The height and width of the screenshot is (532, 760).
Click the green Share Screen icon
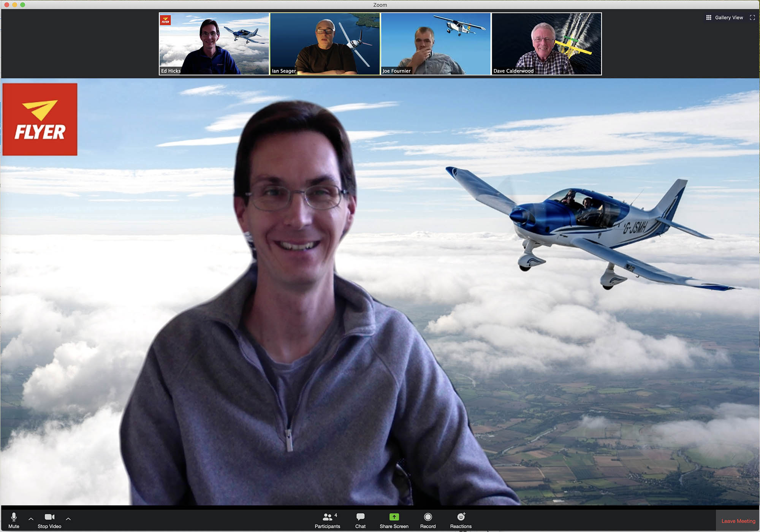(x=394, y=517)
